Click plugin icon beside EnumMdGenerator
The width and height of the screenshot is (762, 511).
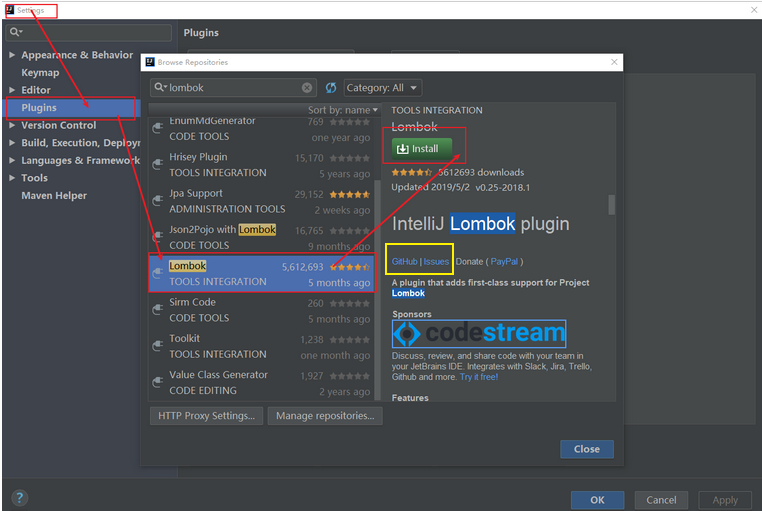pos(157,128)
